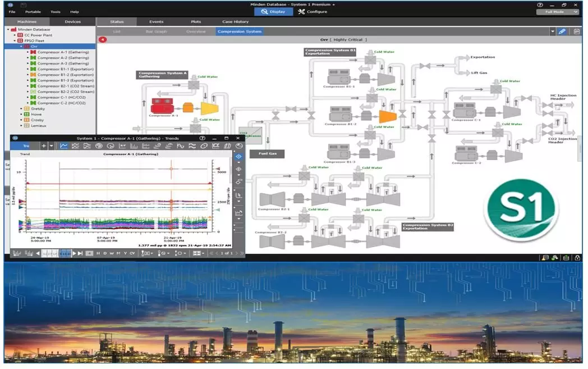The image size is (588, 369).
Task: Click the pencil edit icon above diagram
Action: pos(563,31)
